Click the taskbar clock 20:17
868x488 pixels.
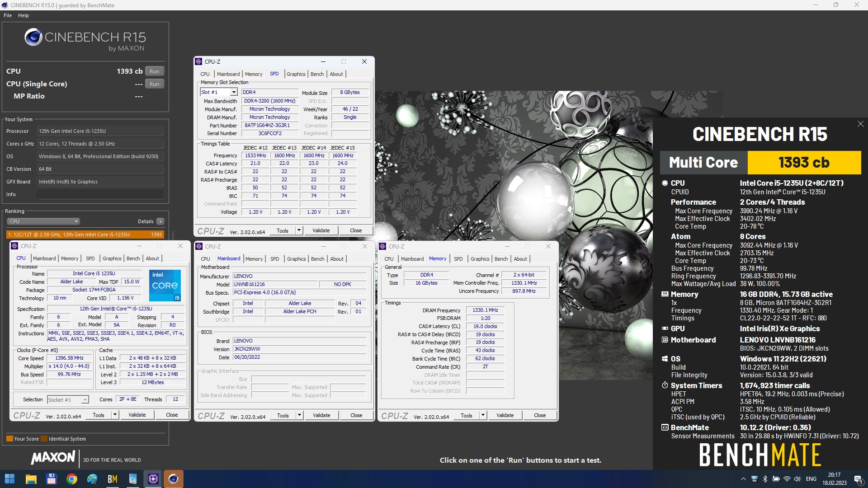click(x=834, y=475)
